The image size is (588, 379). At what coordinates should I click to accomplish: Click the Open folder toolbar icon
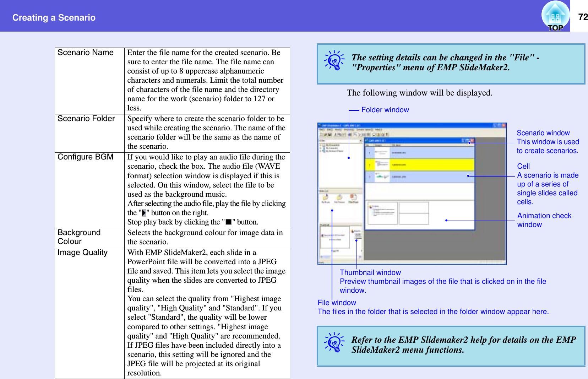pyautogui.click(x=325, y=135)
